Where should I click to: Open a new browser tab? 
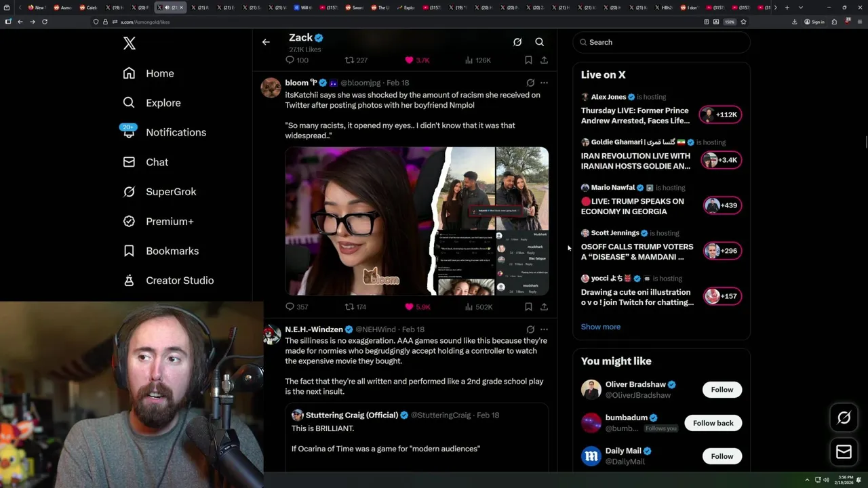coord(787,7)
